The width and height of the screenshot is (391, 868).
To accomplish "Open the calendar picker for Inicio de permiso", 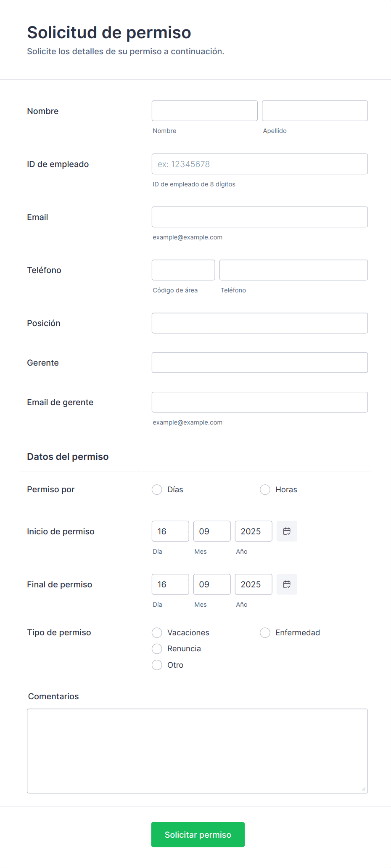I will pyautogui.click(x=286, y=531).
